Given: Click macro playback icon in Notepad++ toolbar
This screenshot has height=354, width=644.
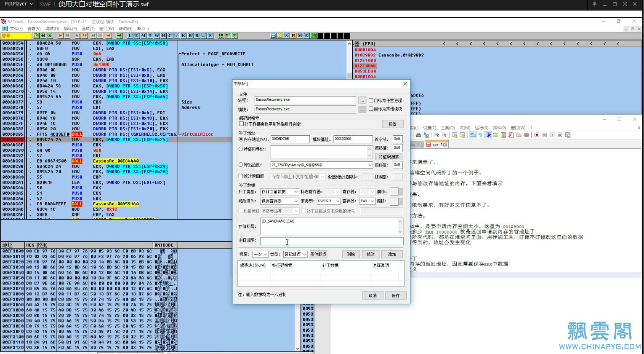Looking at the screenshot, I should (552, 135).
